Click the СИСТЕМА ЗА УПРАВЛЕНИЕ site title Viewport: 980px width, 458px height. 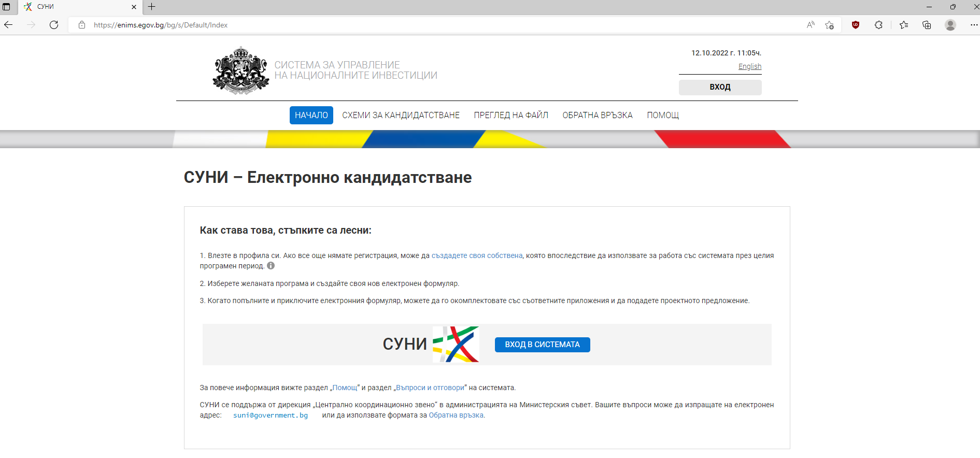tap(356, 70)
